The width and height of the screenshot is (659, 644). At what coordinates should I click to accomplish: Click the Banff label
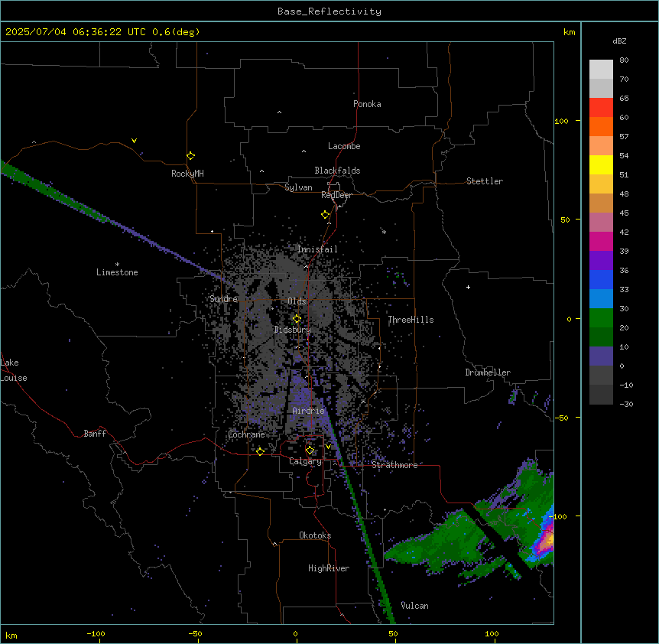pyautogui.click(x=95, y=434)
